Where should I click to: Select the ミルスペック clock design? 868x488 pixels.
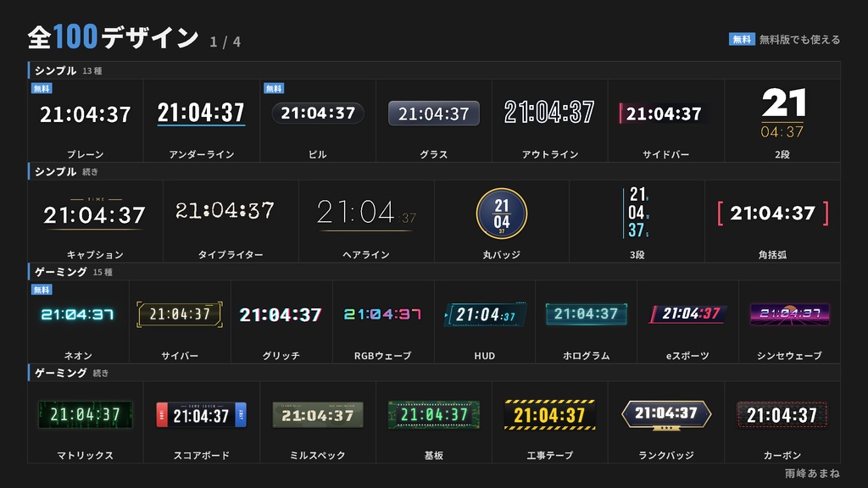pos(318,423)
